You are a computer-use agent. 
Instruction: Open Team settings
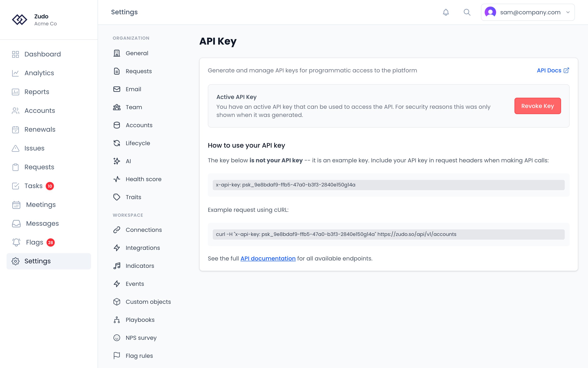click(128, 107)
